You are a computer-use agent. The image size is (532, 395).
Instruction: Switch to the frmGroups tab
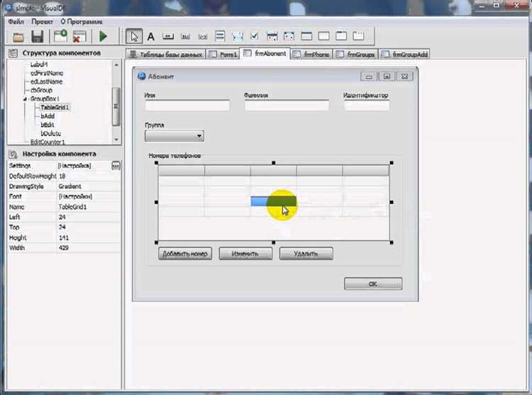coord(355,54)
